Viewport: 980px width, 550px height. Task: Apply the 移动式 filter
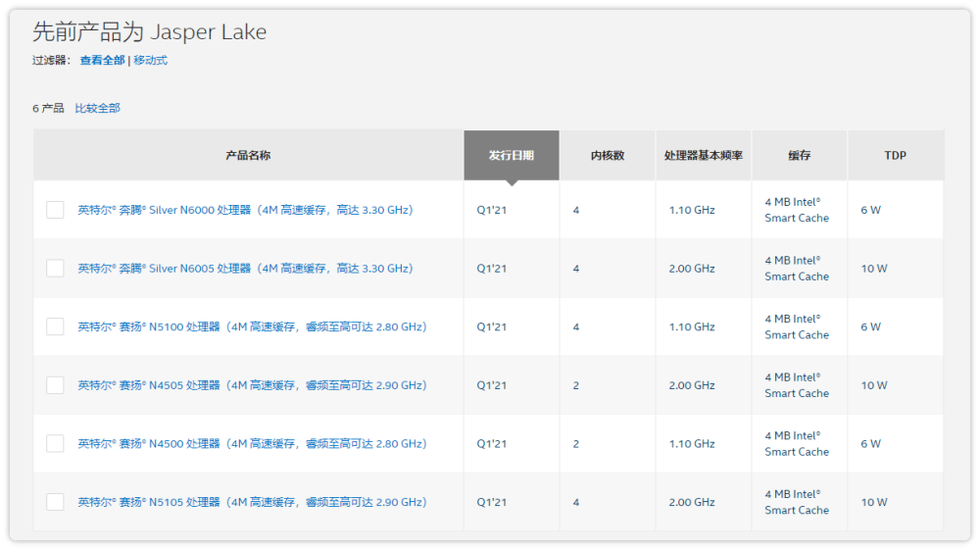pyautogui.click(x=150, y=61)
